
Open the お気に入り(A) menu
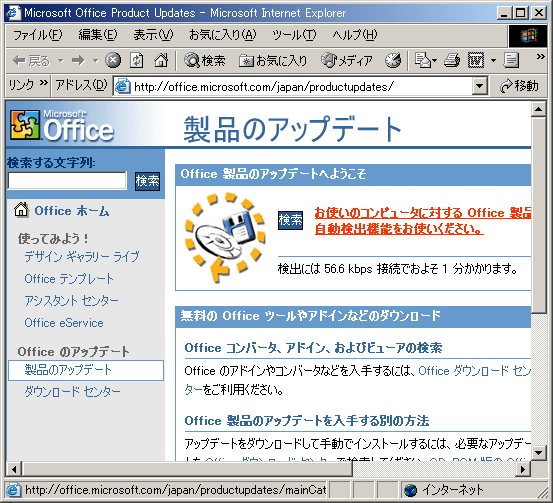coord(223,35)
